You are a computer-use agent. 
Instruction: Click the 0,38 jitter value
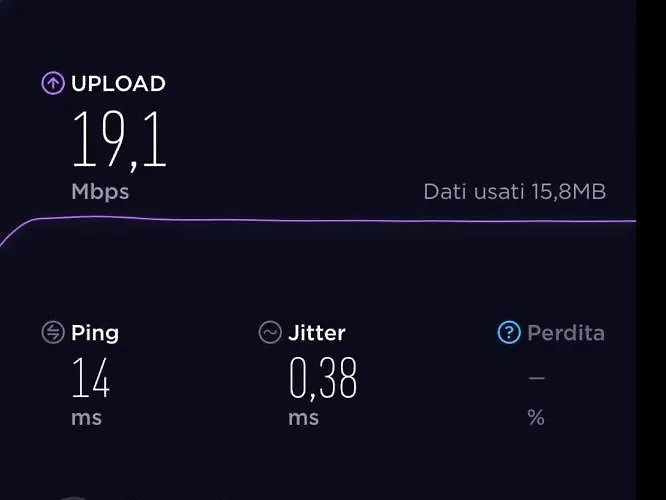(323, 378)
